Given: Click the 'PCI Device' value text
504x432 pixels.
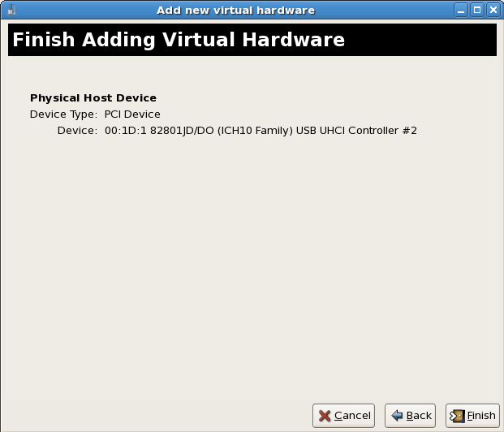Looking at the screenshot, I should click(132, 114).
